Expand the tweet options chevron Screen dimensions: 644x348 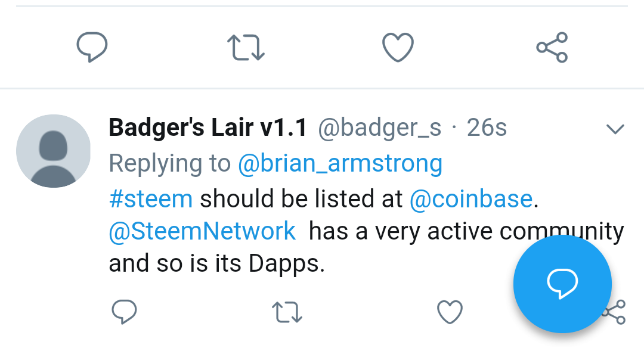tap(615, 129)
